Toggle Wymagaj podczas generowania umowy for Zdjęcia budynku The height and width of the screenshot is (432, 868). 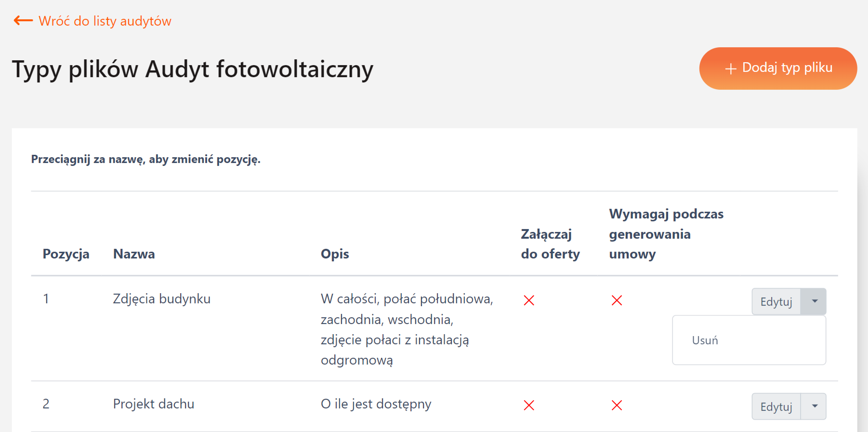[617, 300]
